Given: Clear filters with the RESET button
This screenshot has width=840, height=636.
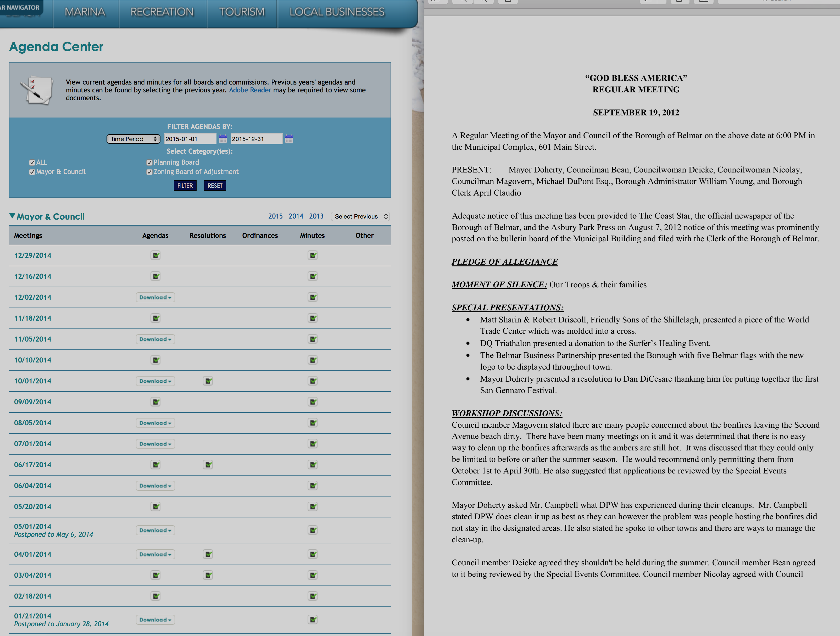Looking at the screenshot, I should click(x=215, y=185).
